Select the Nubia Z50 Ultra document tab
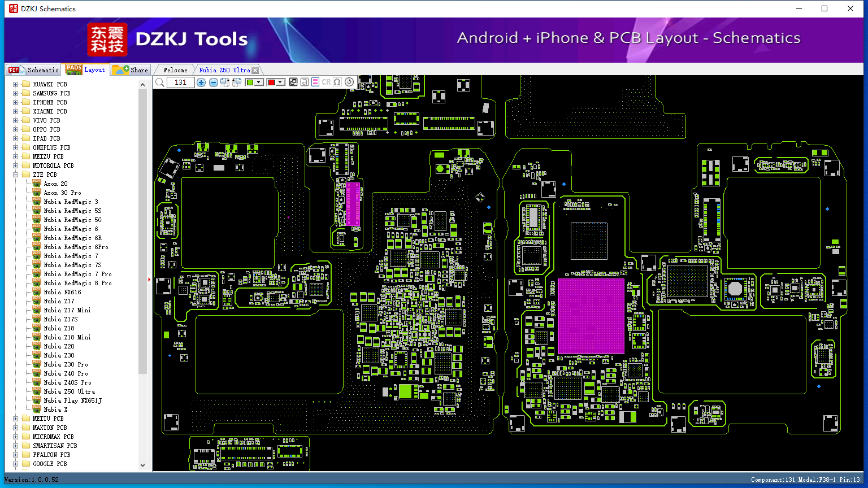Viewport: 868px width, 488px height. tap(224, 70)
